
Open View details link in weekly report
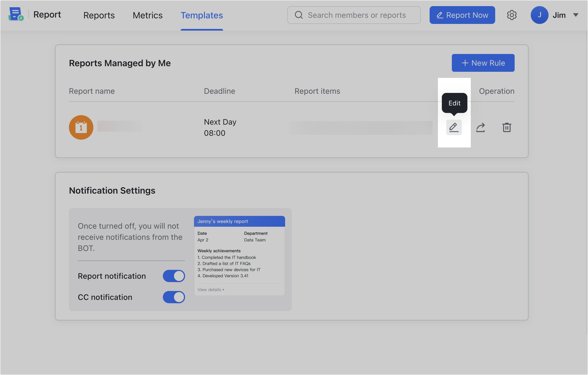(211, 290)
